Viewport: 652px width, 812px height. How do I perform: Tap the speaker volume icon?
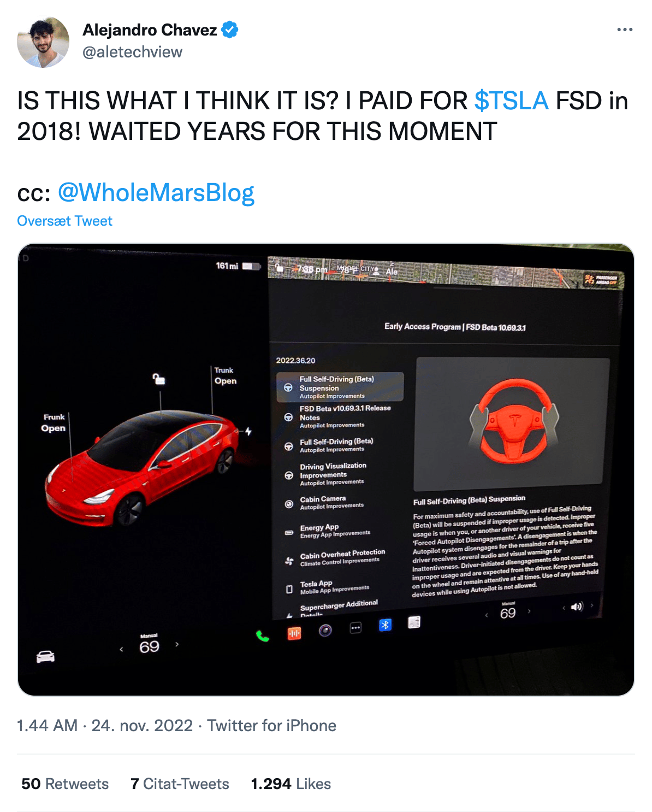click(577, 607)
